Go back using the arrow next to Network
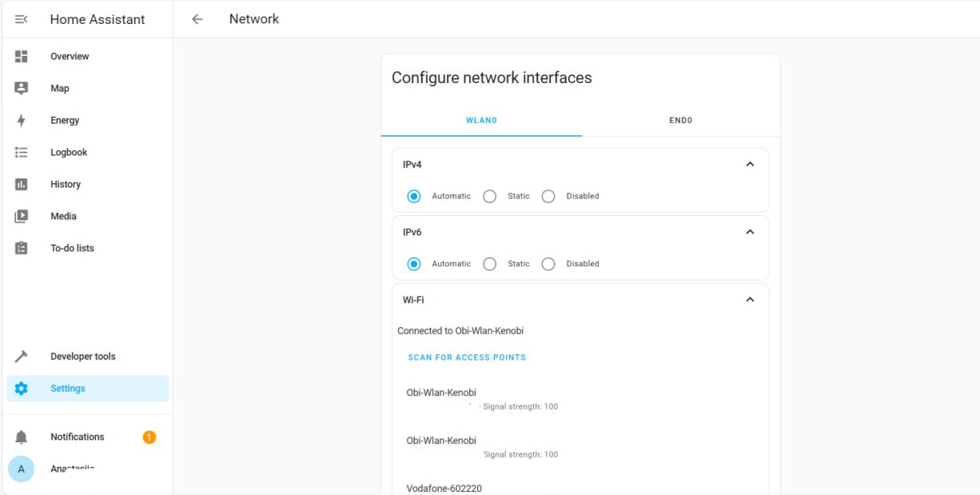980x495 pixels. [197, 19]
